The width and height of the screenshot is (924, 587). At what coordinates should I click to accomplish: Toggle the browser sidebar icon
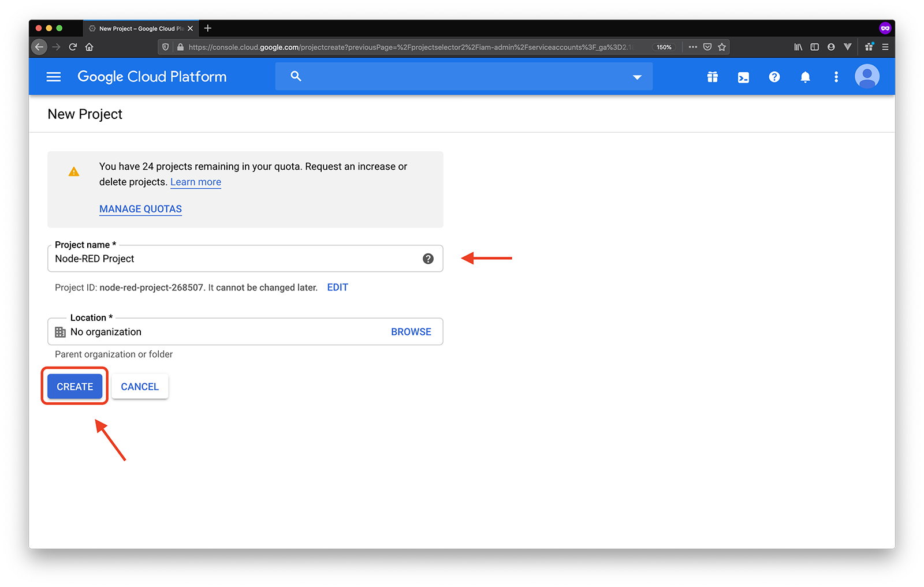pyautogui.click(x=814, y=47)
